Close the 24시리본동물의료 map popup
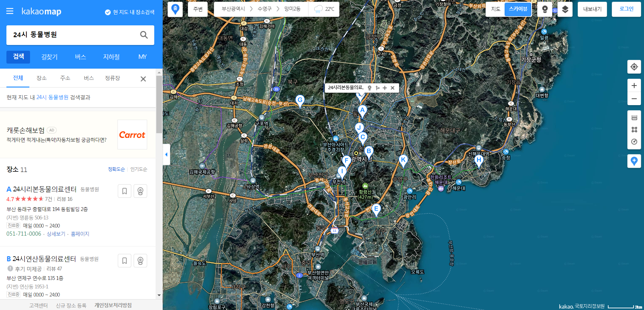 393,88
